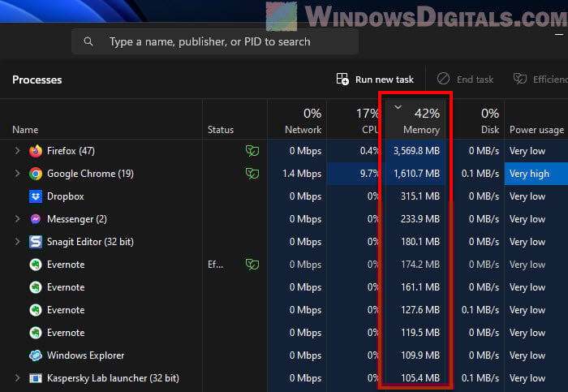
Task: Click the 1,610.7 MB memory cell
Action: 416,174
